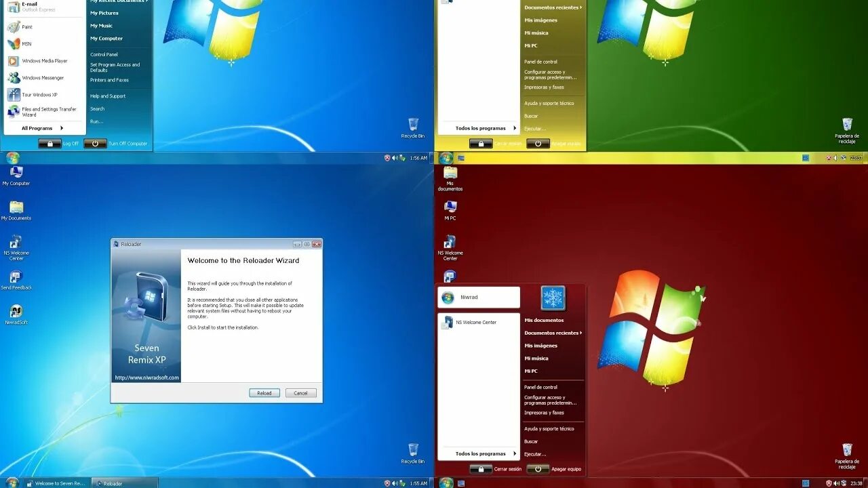Open Panel de control in the green menu
Screen dimensions: 868x488
540,62
